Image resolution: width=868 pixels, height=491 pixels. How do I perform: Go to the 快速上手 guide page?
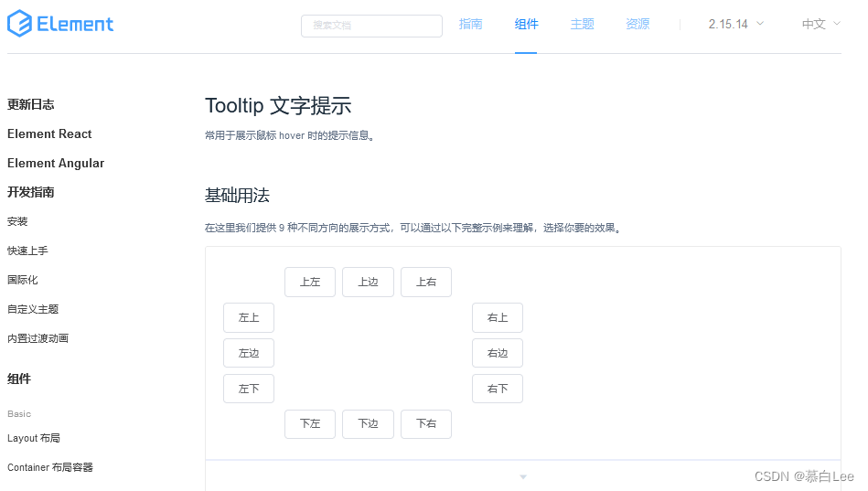click(x=27, y=251)
